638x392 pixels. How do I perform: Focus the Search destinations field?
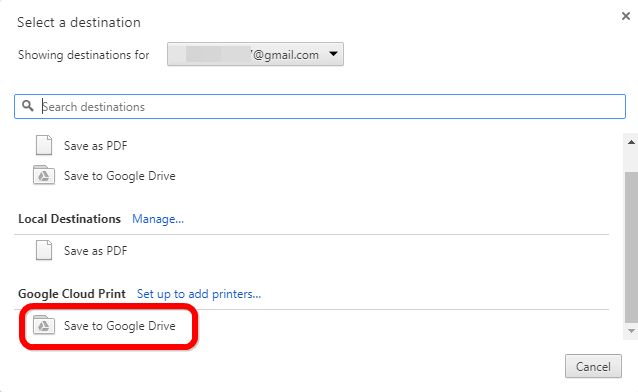[x=320, y=107]
